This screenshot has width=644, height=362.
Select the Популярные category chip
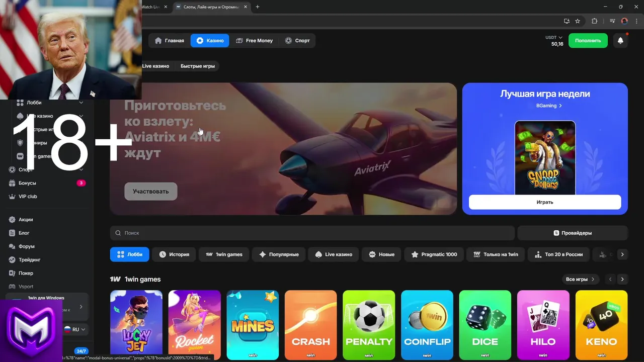pos(279,254)
